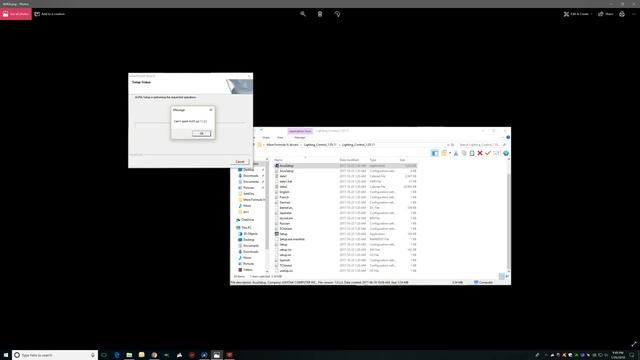
Task: Launch Microsoft Edge from the taskbar
Action: (x=117, y=355)
